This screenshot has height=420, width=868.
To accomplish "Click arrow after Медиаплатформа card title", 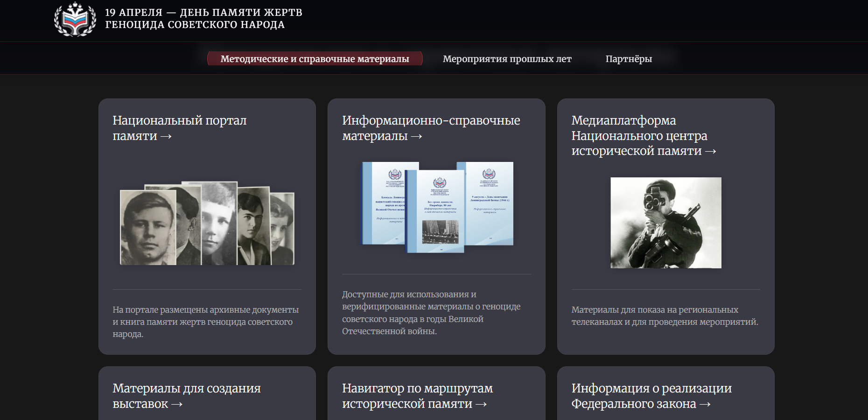I will pyautogui.click(x=710, y=152).
